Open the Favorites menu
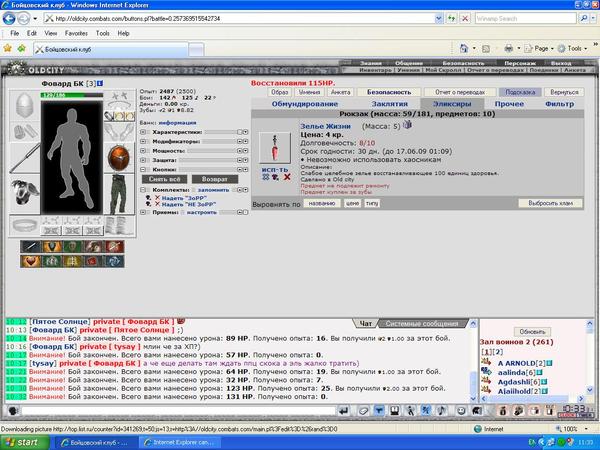Image resolution: width=600 pixels, height=450 pixels. point(76,33)
